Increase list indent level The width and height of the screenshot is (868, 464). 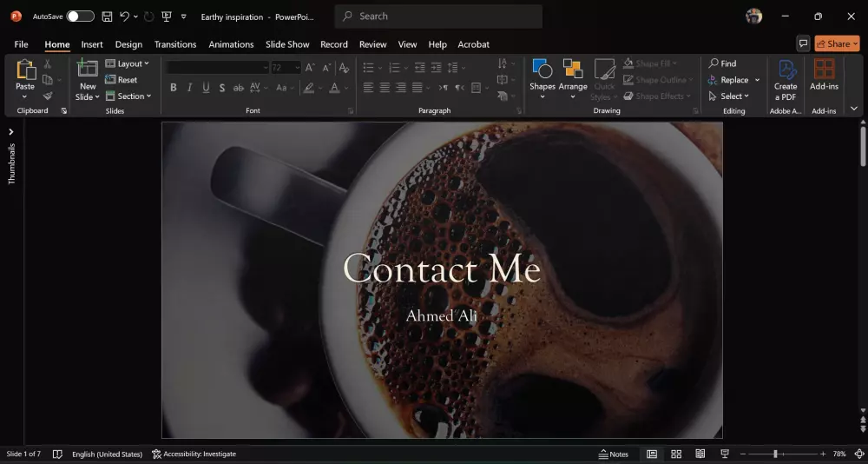[437, 68]
